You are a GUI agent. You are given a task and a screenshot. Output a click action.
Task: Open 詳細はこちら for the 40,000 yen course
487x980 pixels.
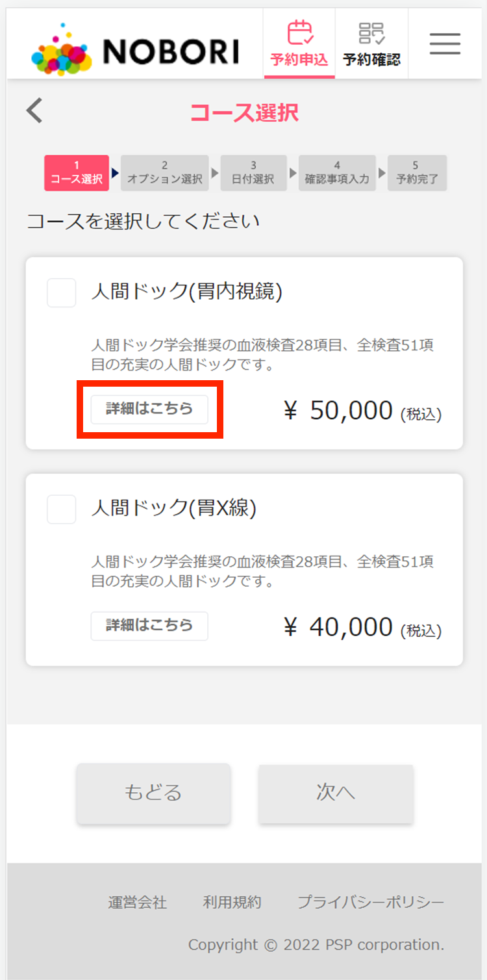[x=149, y=626]
